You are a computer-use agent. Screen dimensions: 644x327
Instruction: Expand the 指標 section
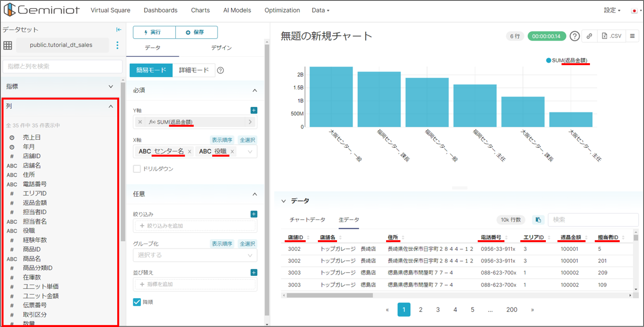tap(111, 87)
